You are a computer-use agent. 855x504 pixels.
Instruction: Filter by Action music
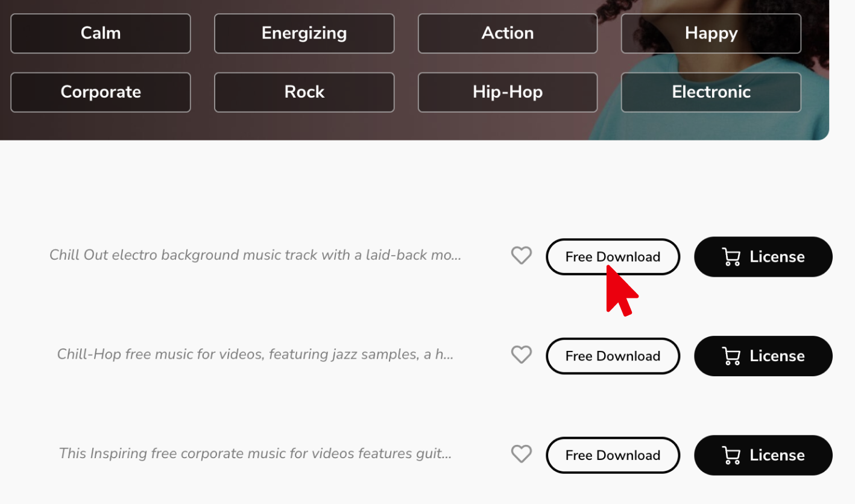click(x=508, y=33)
